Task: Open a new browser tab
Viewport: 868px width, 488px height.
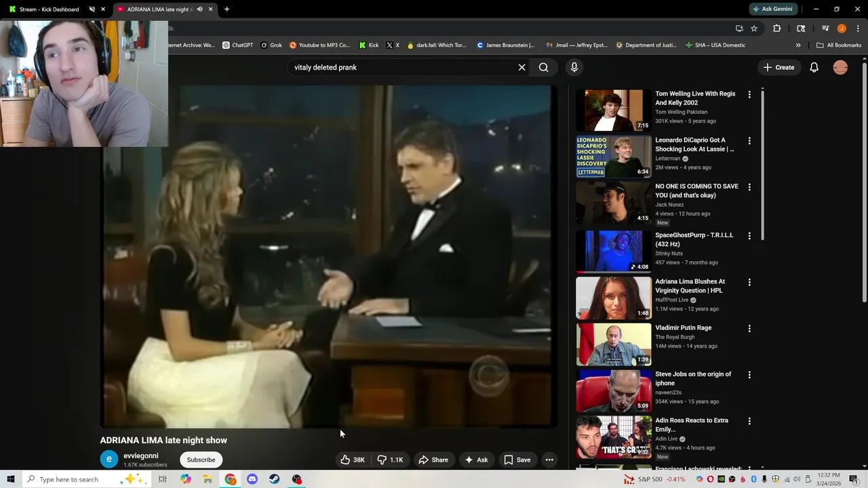Action: (226, 9)
